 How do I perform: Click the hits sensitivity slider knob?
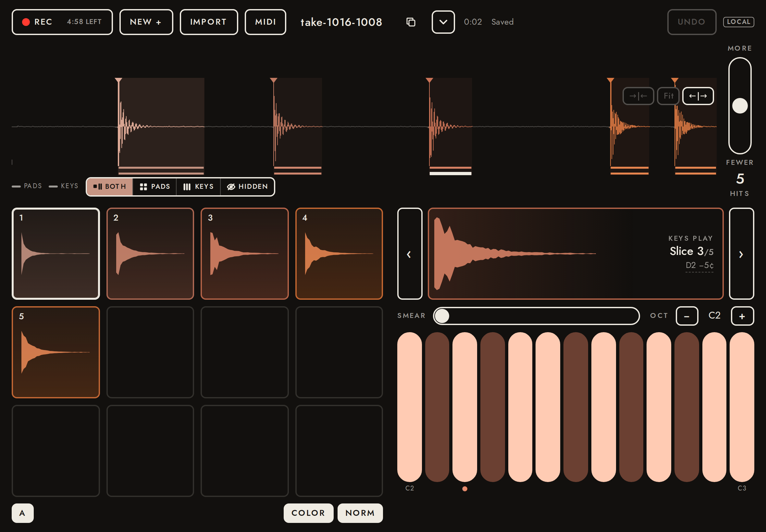(740, 106)
